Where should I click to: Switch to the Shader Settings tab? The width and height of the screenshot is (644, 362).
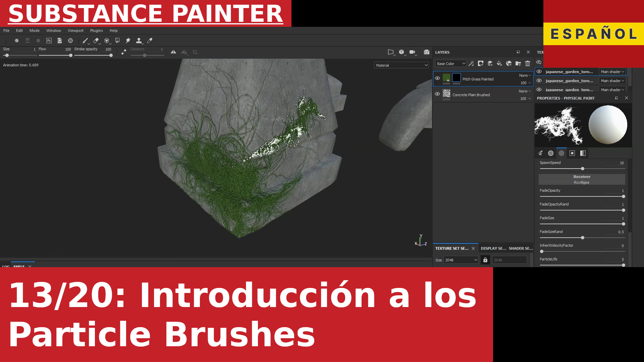click(521, 248)
